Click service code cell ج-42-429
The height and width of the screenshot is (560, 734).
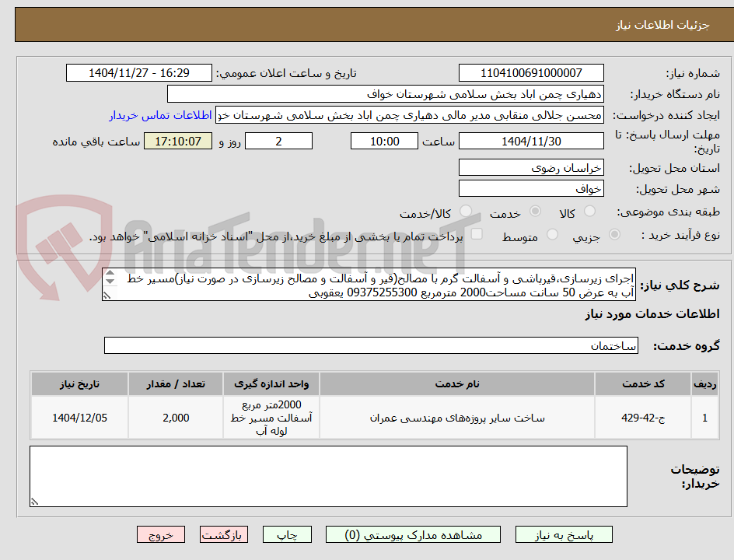pyautogui.click(x=643, y=418)
